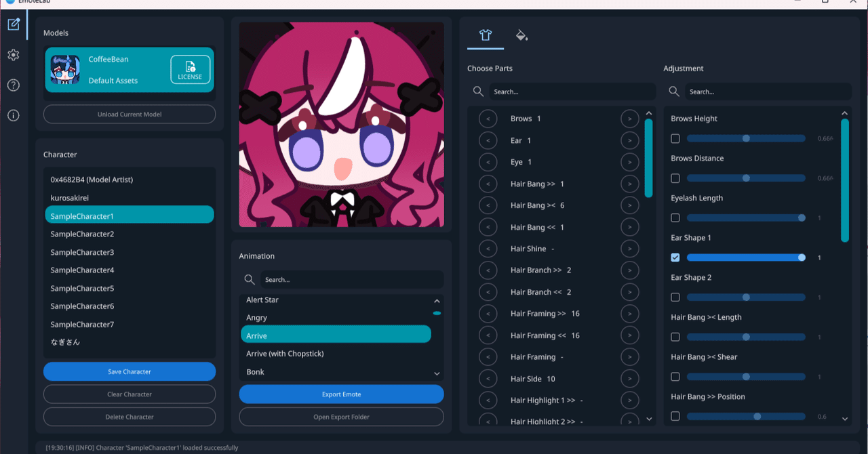Enable Ear Shape 2 checkbox
The height and width of the screenshot is (454, 868).
(675, 297)
